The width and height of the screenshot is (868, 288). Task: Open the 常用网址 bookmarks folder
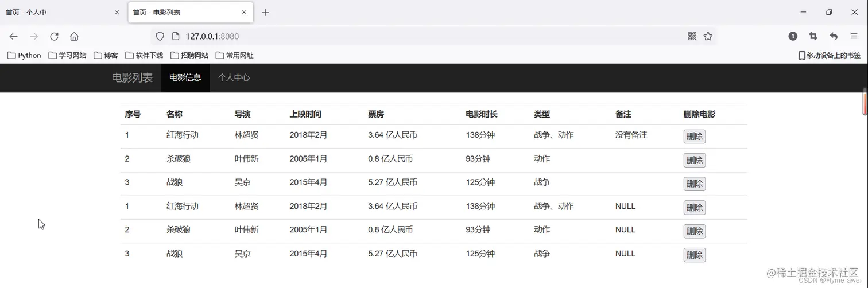(x=234, y=55)
